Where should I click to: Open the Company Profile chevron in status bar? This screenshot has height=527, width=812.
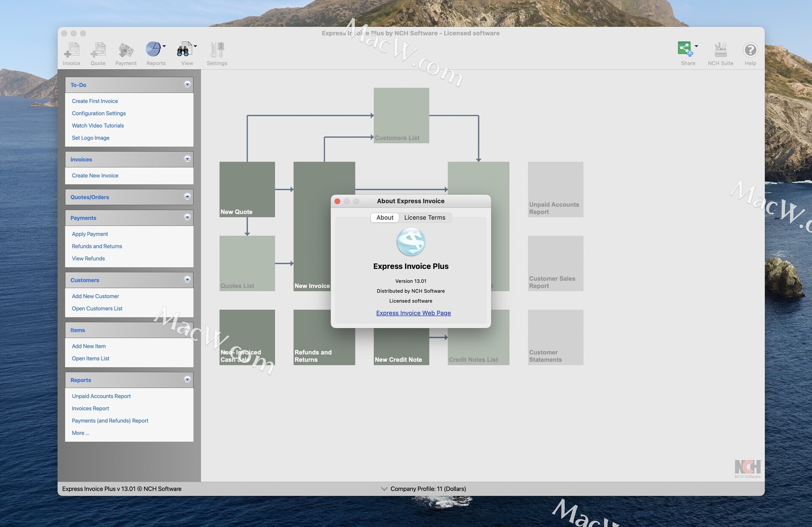click(384, 489)
